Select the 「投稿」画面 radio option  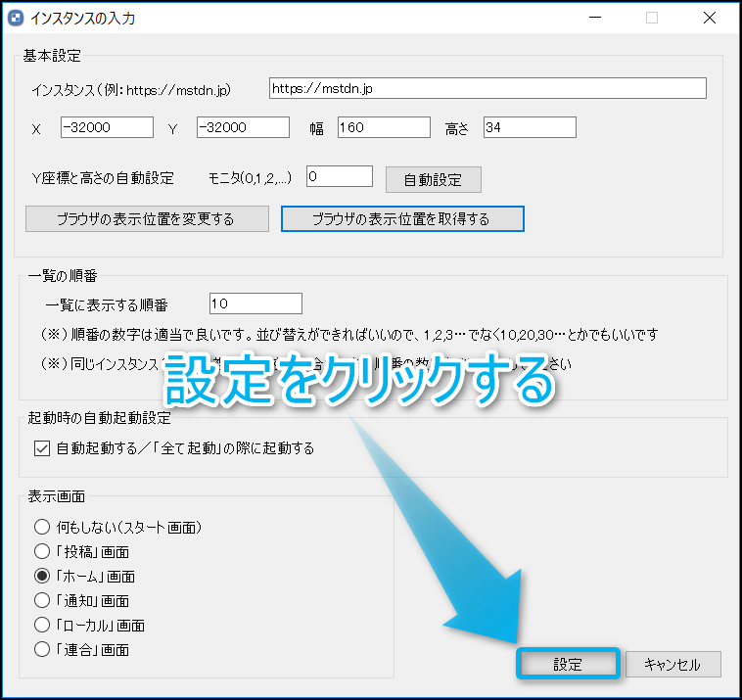(42, 551)
